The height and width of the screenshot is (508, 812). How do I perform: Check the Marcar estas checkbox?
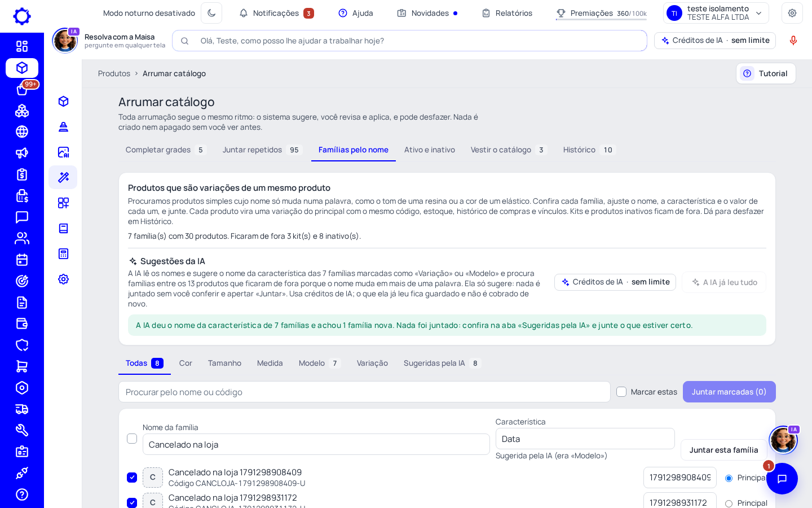621,392
